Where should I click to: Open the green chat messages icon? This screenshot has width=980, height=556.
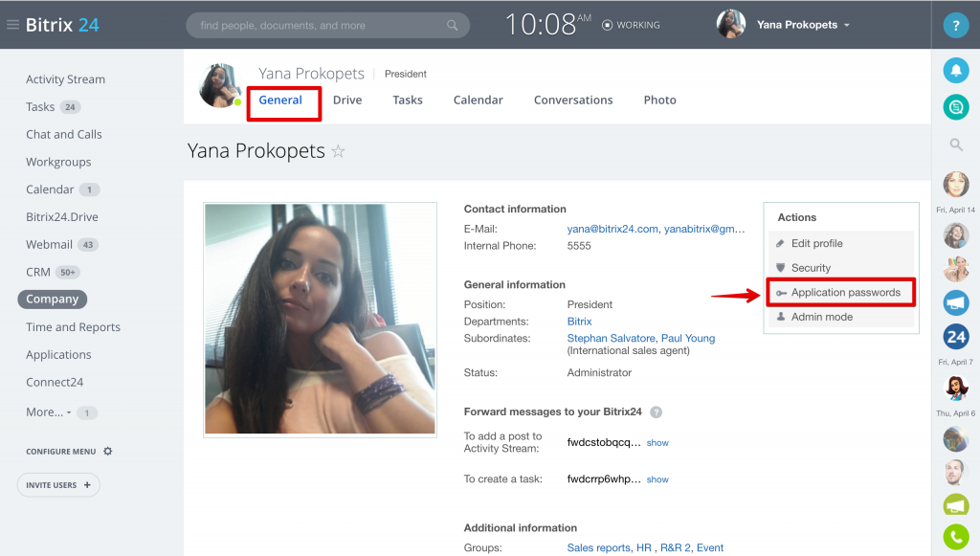coord(956,107)
